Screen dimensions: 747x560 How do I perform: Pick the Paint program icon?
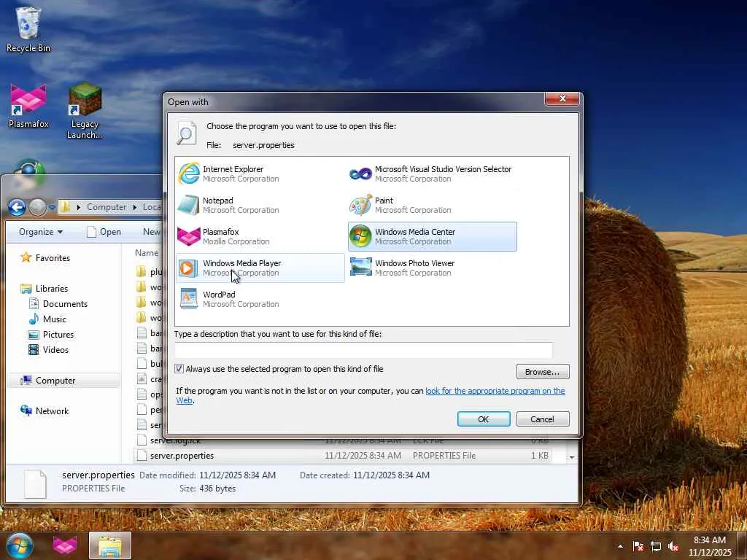(360, 205)
